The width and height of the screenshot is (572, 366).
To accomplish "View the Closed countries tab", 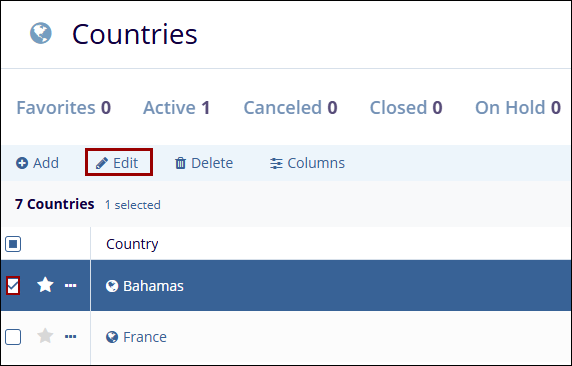I will coord(406,108).
